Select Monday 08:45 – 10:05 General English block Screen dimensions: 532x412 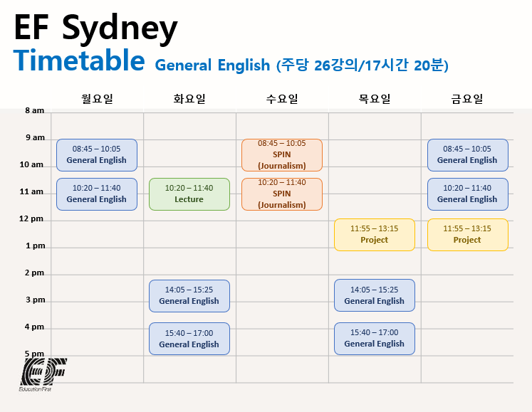97,155
